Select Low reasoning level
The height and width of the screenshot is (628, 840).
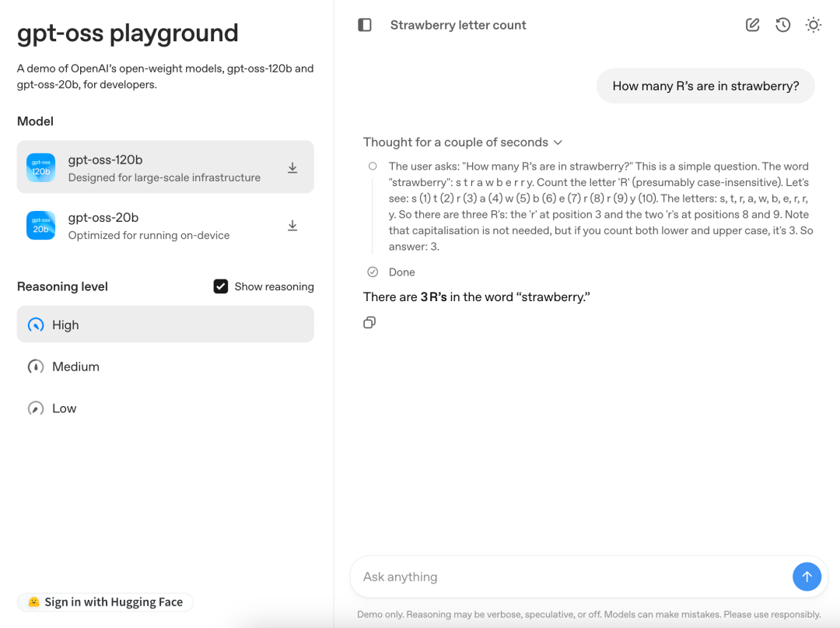(x=64, y=409)
